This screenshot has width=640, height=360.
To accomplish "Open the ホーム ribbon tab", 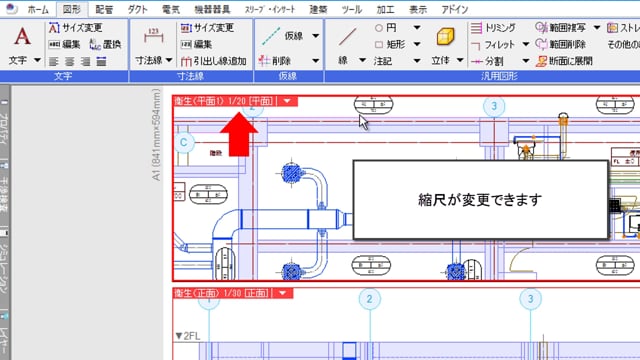I will tap(38, 9).
